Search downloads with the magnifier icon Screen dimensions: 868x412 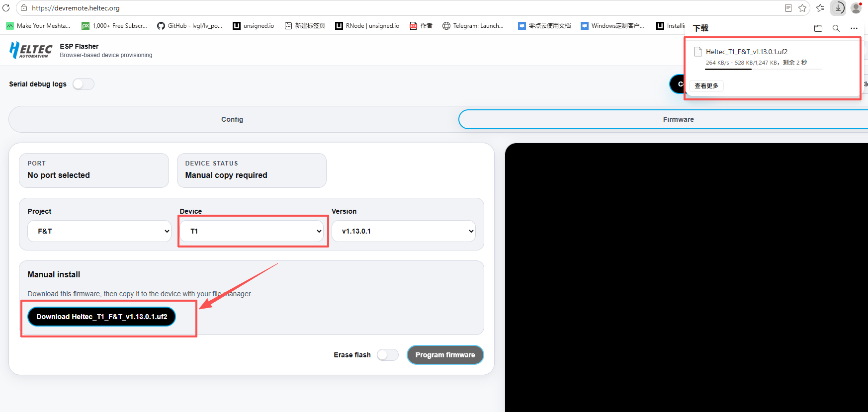(836, 28)
